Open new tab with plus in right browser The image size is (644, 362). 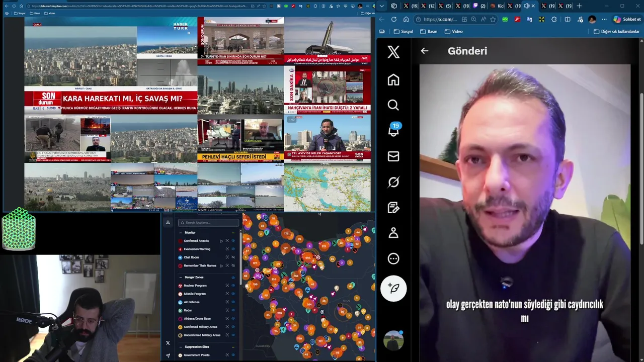tap(579, 6)
